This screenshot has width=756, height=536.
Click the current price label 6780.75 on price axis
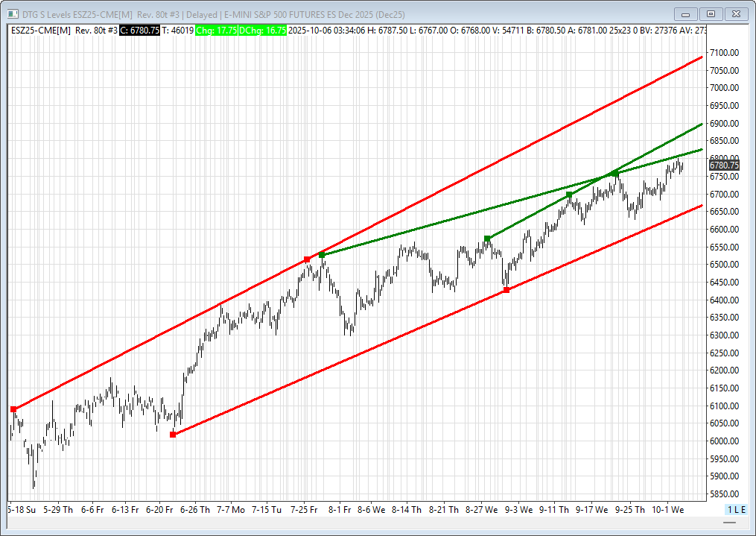click(x=723, y=165)
